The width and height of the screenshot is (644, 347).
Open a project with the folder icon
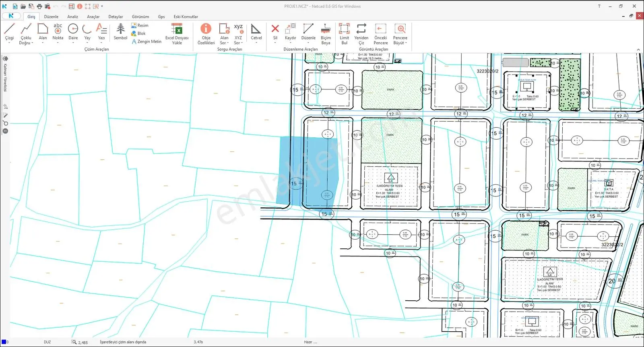23,6
